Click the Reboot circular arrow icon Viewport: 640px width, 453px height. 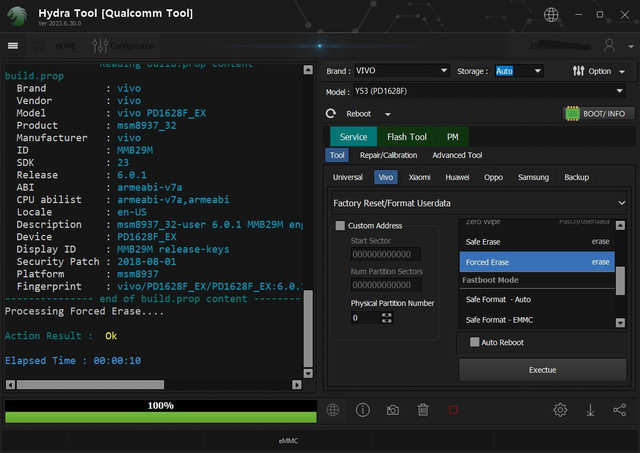pyautogui.click(x=331, y=113)
